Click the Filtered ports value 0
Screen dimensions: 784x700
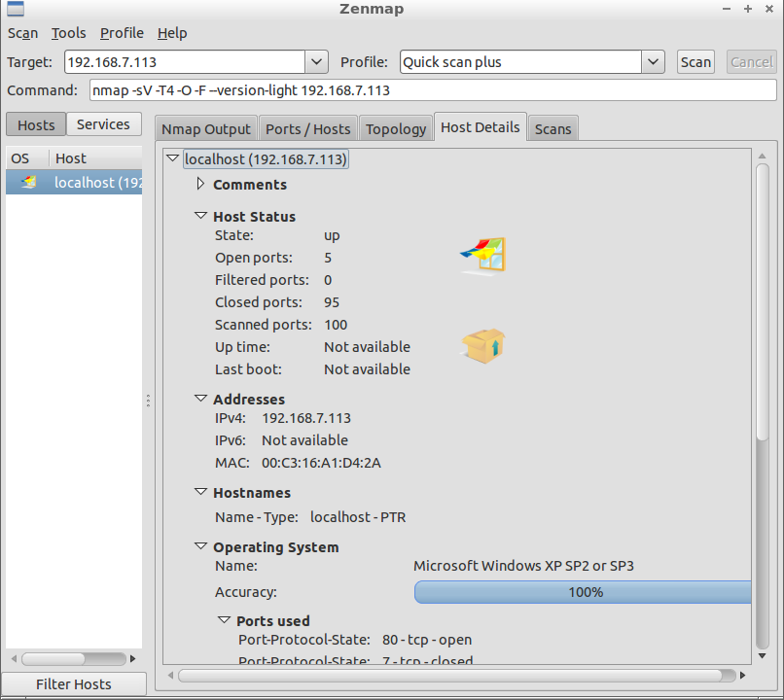(328, 280)
